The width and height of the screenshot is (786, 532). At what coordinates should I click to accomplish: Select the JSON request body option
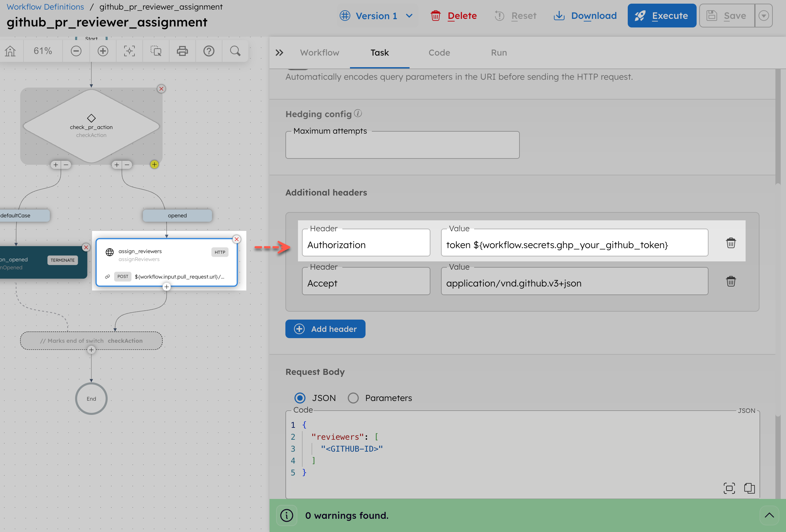(x=300, y=398)
